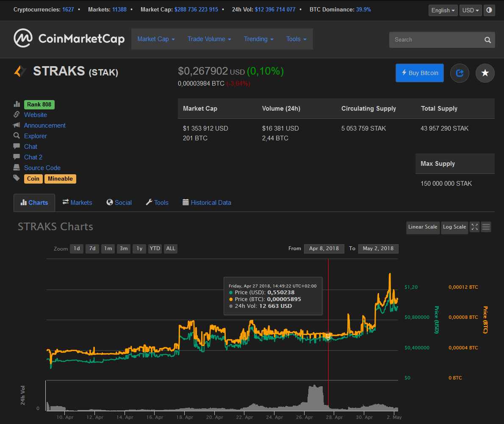Viewport: 504px width, 424px height.
Task: Switch to the Markets tab
Action: 77,203
